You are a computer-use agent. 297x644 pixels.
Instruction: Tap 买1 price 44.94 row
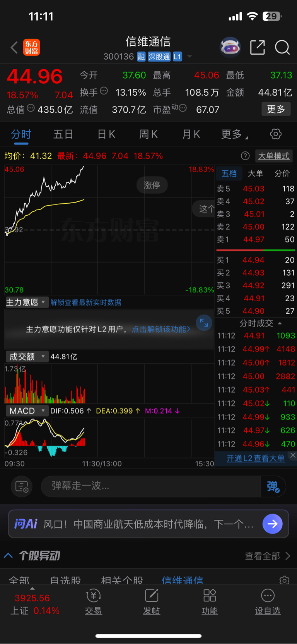point(256,260)
